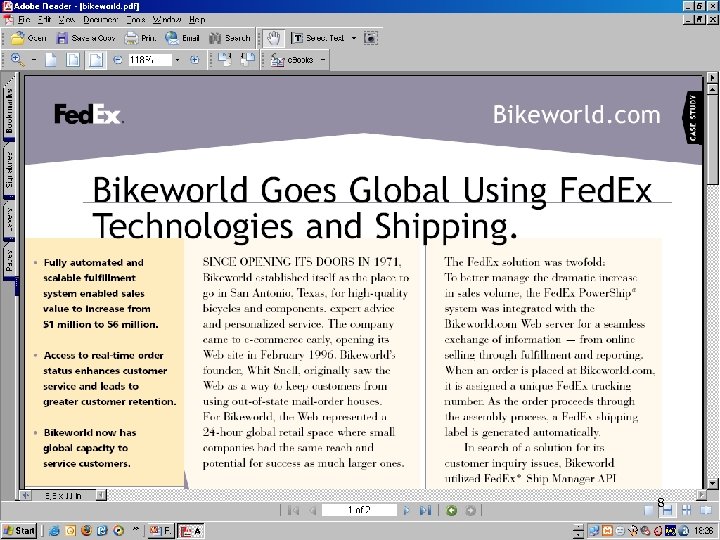Click the system tray clock
Image resolution: width=720 pixels, height=540 pixels.
(703, 531)
